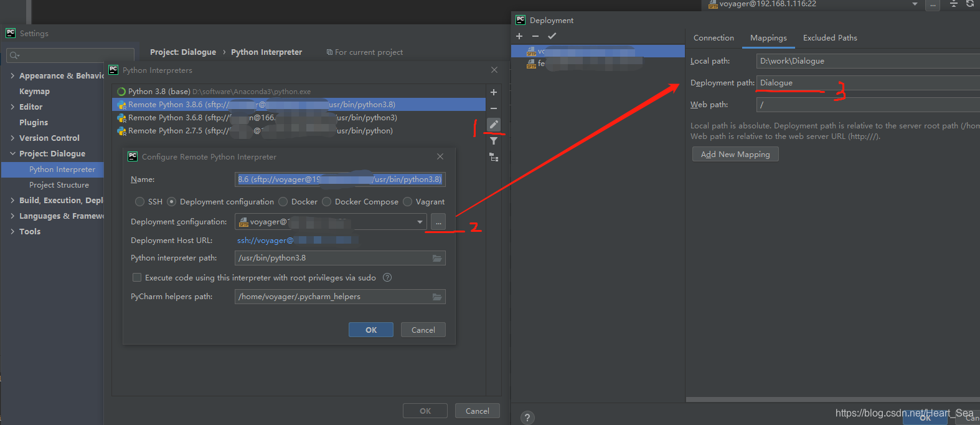
Task: Click OK in Python Interpreters dialog
Action: tap(425, 411)
